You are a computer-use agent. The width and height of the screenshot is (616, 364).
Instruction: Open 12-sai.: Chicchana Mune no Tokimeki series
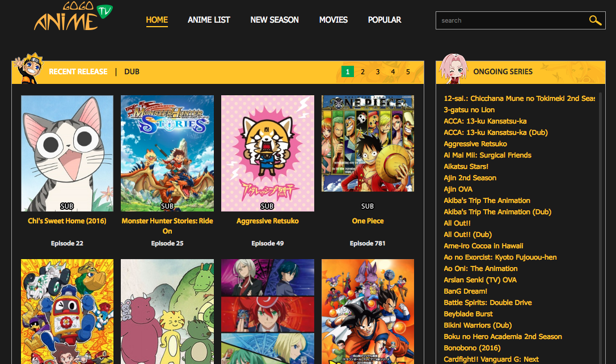(x=519, y=98)
